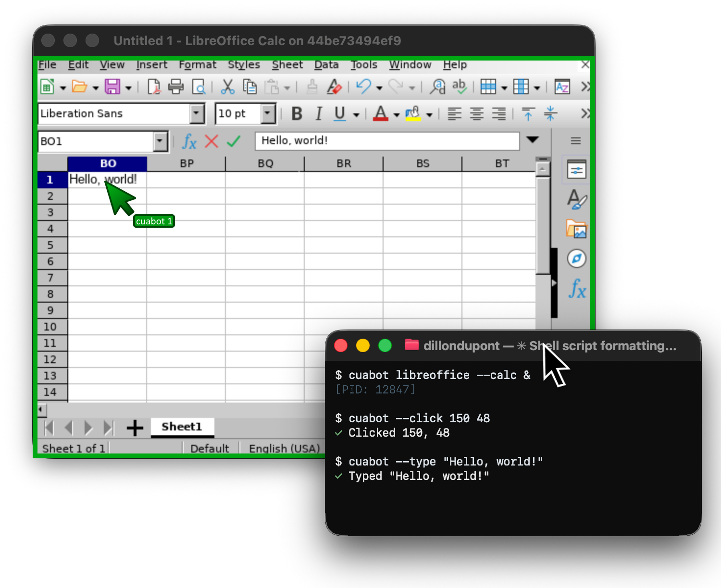Run the spelling checker

tap(460, 87)
